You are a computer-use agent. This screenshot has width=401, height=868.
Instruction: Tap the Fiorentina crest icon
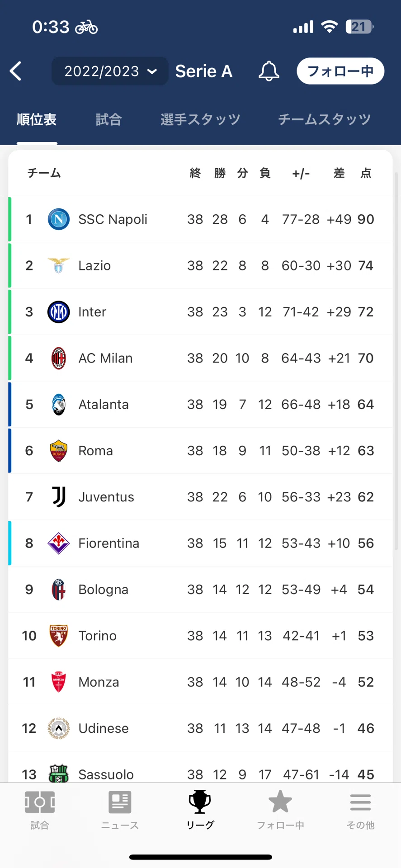58,543
